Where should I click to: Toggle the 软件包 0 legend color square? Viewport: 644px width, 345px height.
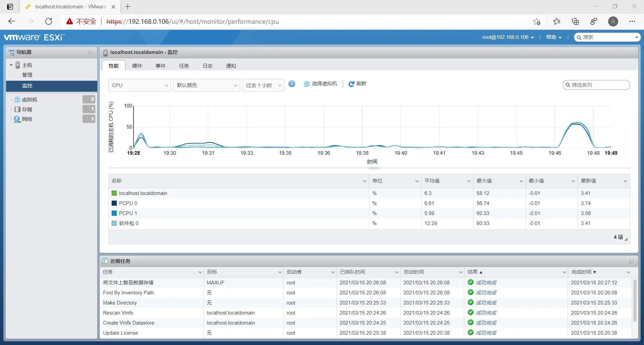click(x=114, y=223)
